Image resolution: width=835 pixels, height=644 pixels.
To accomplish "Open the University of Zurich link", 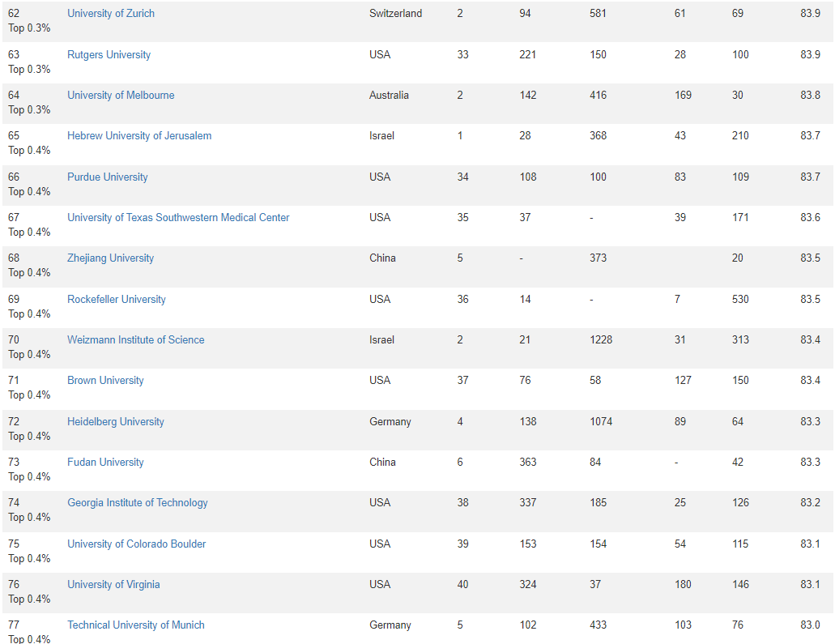I will pyautogui.click(x=111, y=14).
